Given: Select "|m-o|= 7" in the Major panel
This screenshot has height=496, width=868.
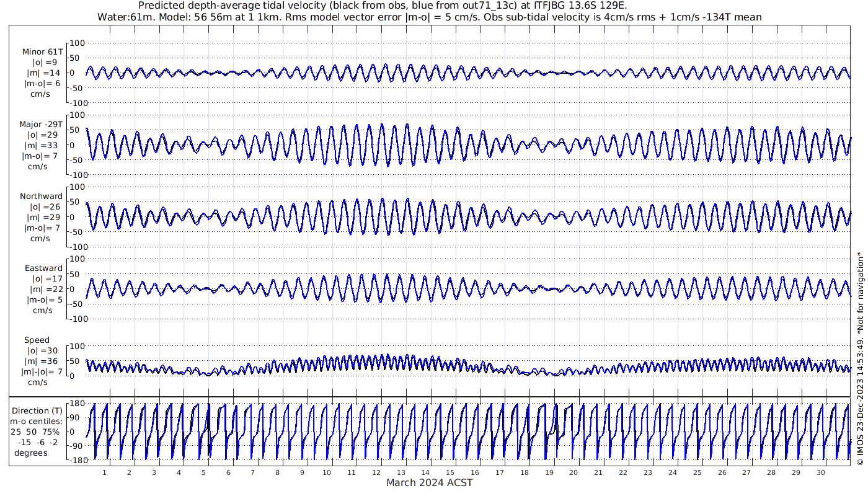Looking at the screenshot, I should point(40,156).
